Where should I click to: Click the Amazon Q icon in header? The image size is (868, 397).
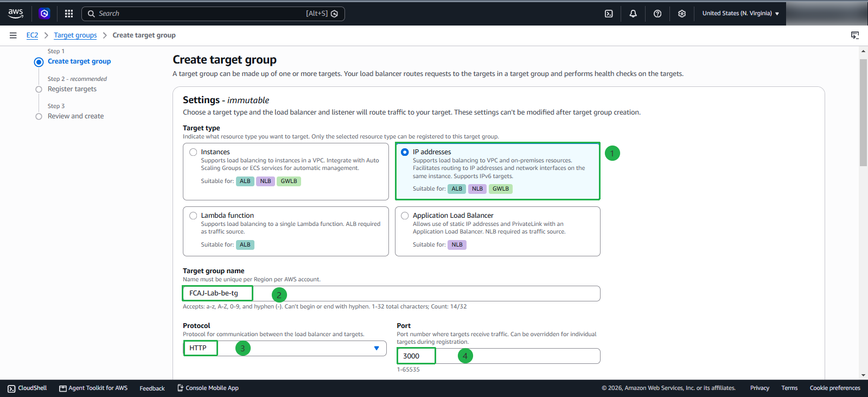click(44, 14)
